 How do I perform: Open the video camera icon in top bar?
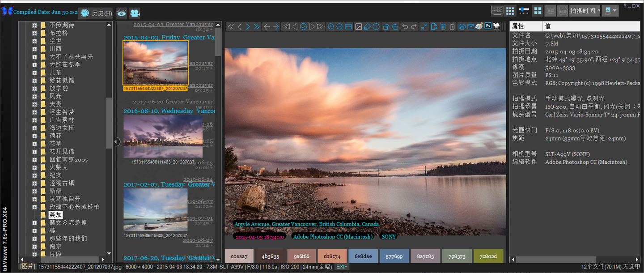(135, 13)
